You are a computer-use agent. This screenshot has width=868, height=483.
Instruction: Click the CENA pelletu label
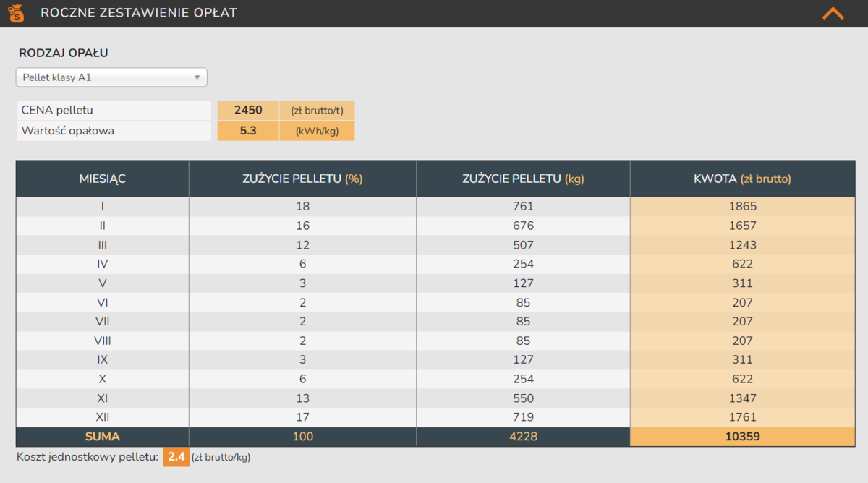(58, 111)
